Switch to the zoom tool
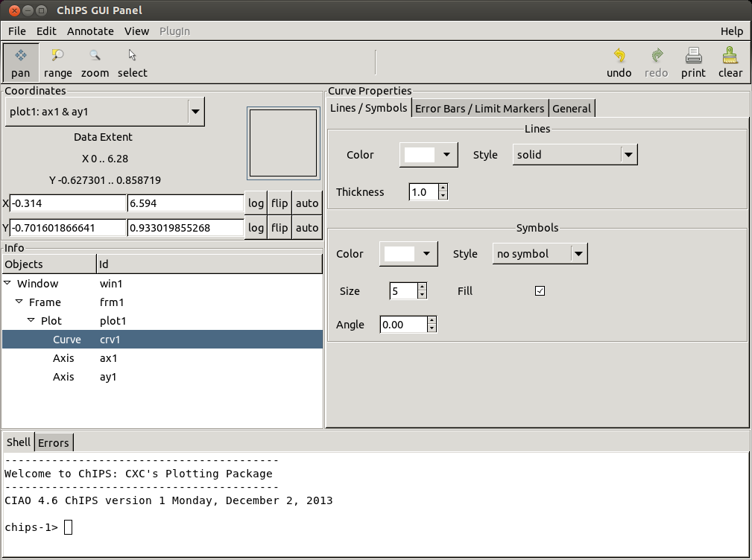The width and height of the screenshot is (752, 560). pyautogui.click(x=95, y=63)
